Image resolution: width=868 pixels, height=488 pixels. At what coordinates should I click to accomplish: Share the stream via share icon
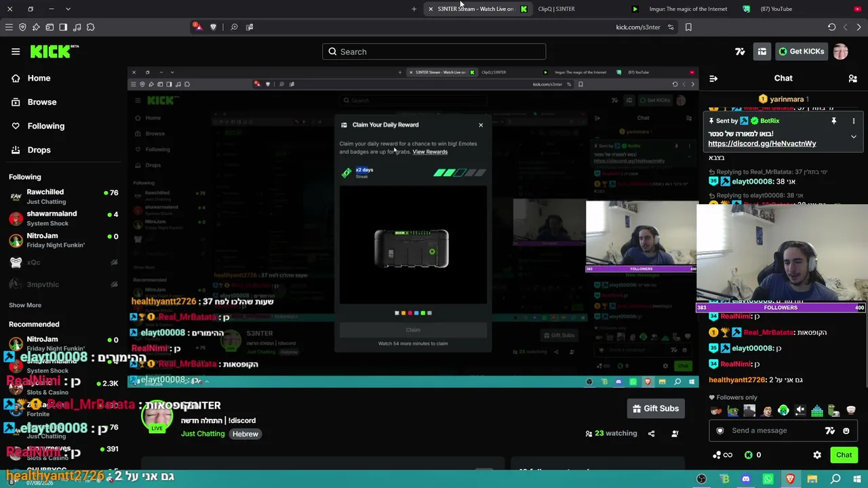pyautogui.click(x=651, y=434)
